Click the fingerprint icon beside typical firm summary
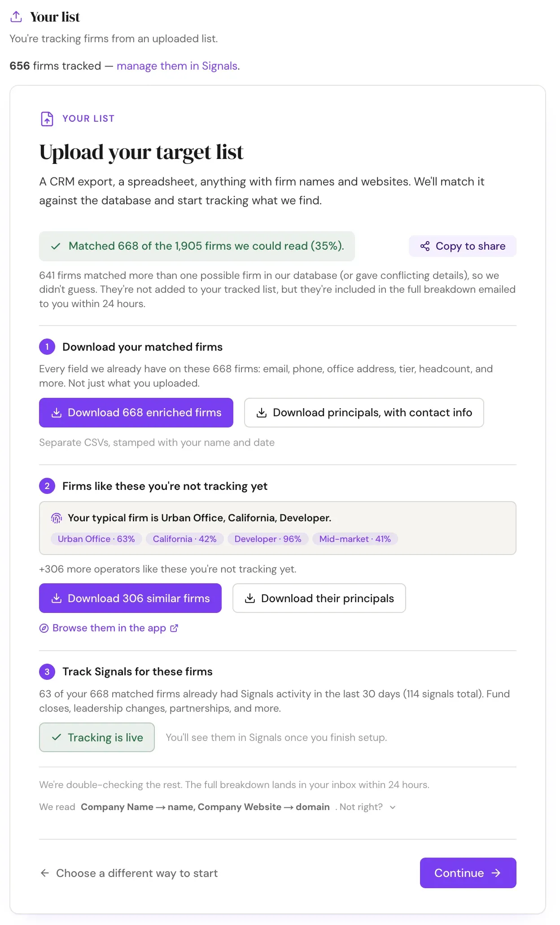Image resolution: width=560 pixels, height=925 pixels. coord(57,518)
